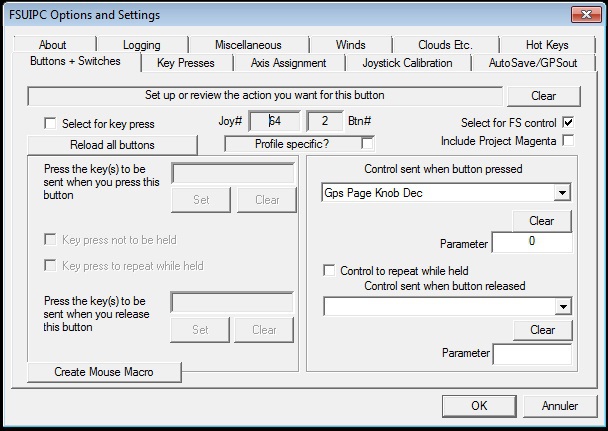The height and width of the screenshot is (431, 608).
Task: Open the Gps Page Knob Dec dropdown
Action: click(561, 192)
